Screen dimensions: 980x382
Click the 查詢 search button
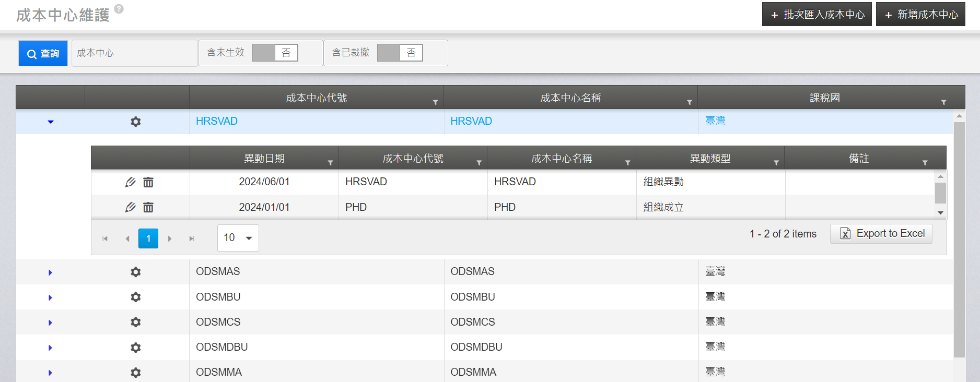pos(43,53)
